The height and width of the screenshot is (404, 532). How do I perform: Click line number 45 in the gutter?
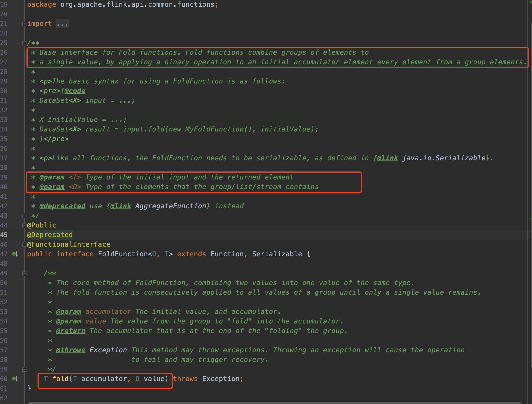point(4,235)
